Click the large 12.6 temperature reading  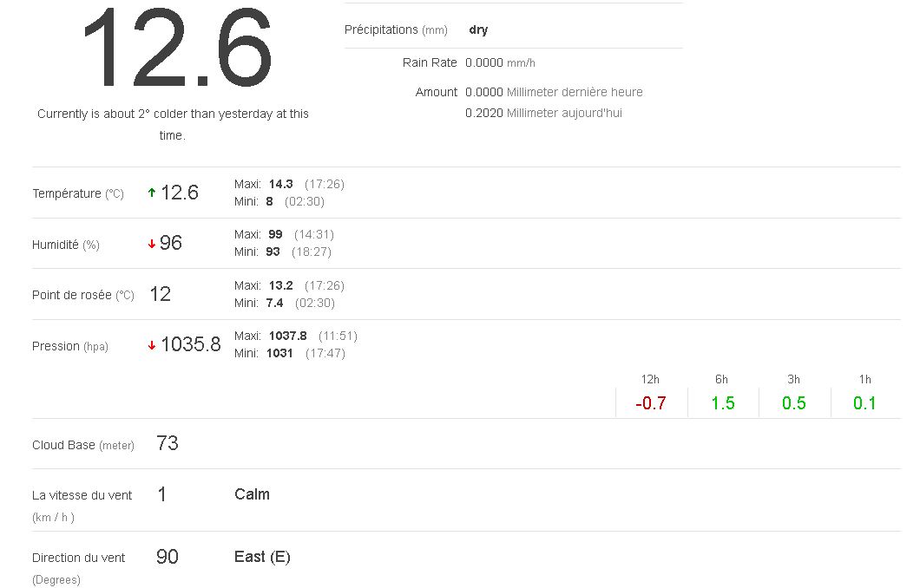(177, 50)
